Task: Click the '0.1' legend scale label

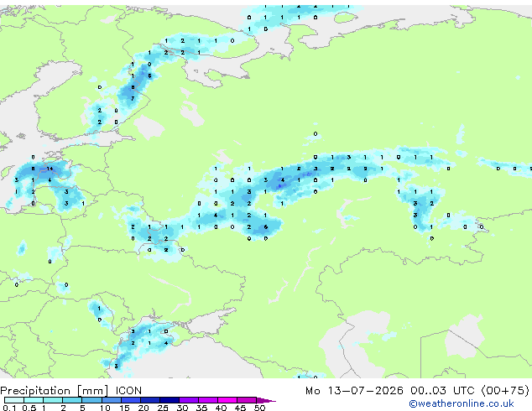Action: 9,408
